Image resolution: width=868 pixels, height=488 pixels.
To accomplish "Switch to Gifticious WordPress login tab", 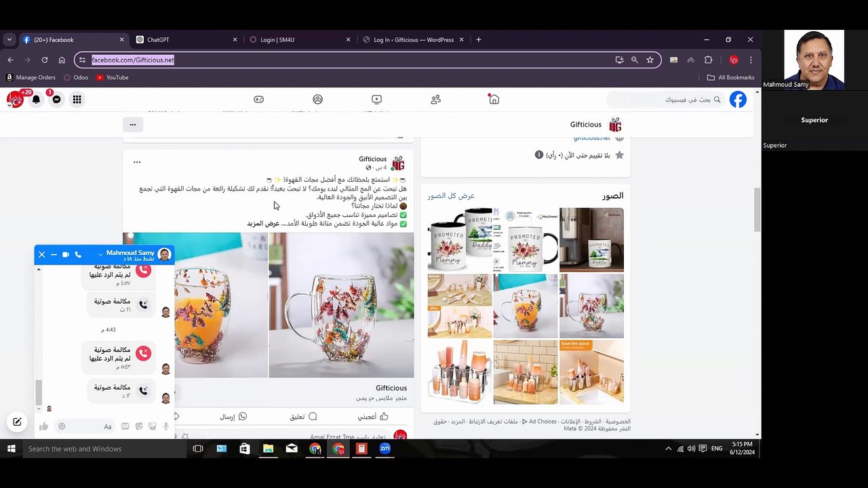I will click(x=414, y=40).
